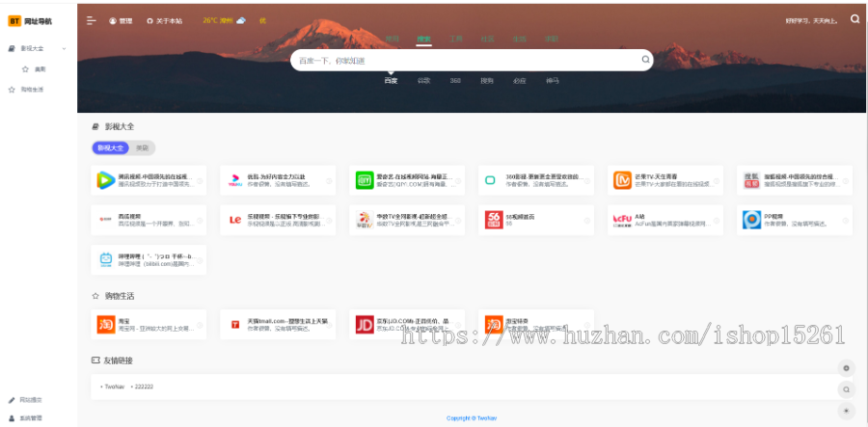Open the 56视频 card icon
This screenshot has width=868, height=427.
coord(493,220)
